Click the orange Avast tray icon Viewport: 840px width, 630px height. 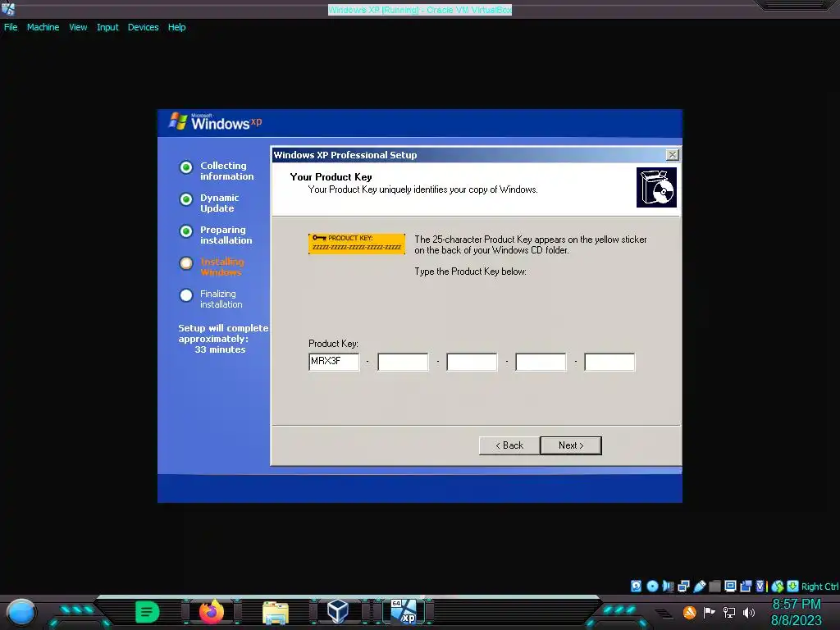click(689, 612)
